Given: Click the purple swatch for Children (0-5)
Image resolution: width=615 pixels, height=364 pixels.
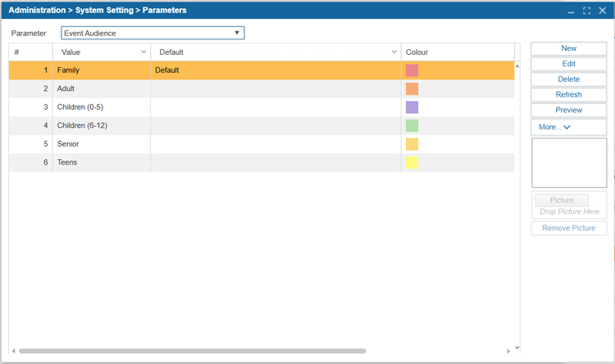Looking at the screenshot, I should point(412,107).
